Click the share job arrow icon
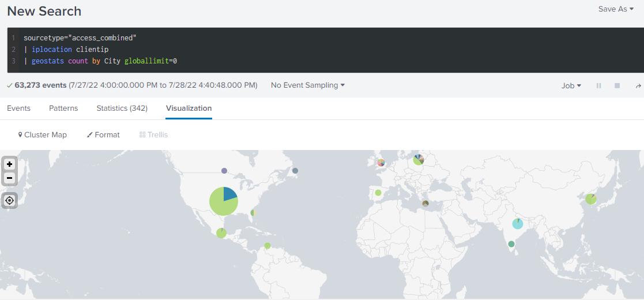Viewport: 644px width, 300px height. coord(638,85)
